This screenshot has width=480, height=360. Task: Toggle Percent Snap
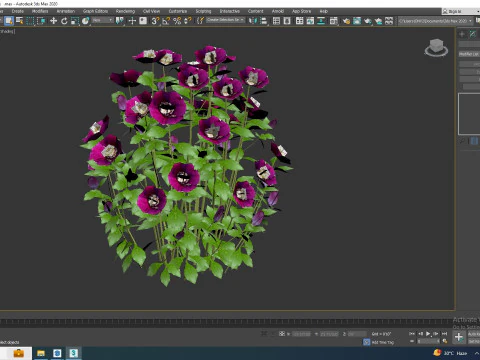click(177, 21)
